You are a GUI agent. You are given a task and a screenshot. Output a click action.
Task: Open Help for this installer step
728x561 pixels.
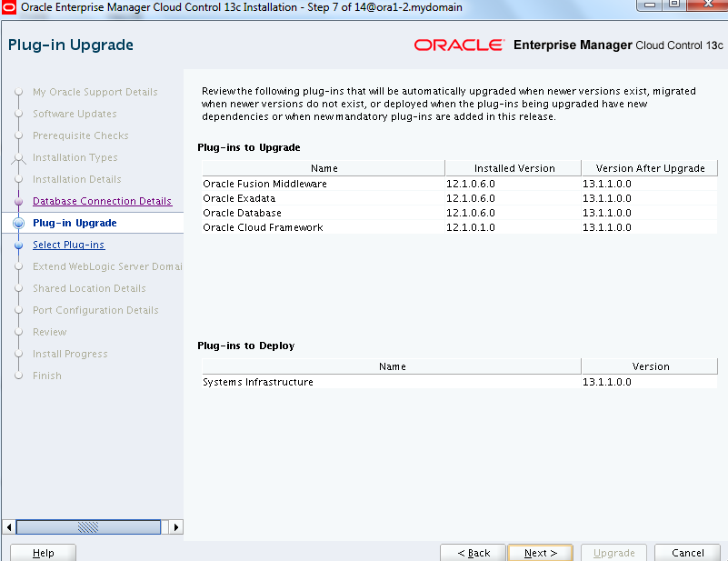click(43, 553)
